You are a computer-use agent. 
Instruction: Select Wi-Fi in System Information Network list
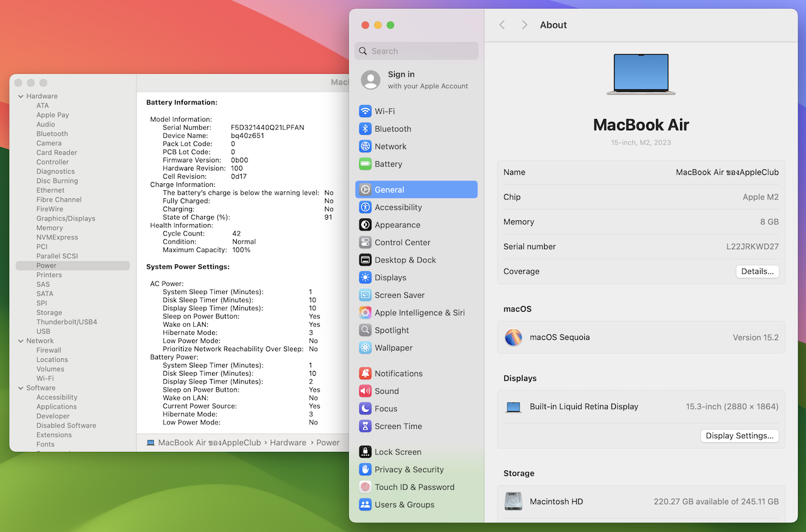(x=45, y=379)
